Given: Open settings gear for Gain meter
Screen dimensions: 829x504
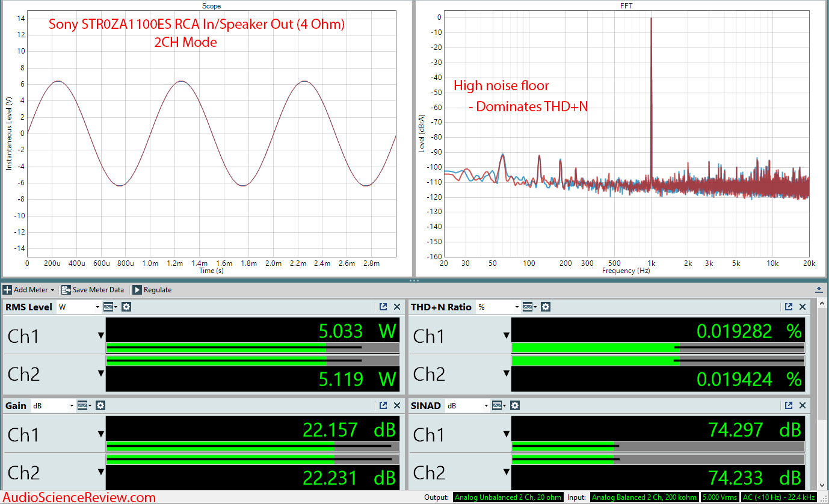Looking at the screenshot, I should (100, 405).
